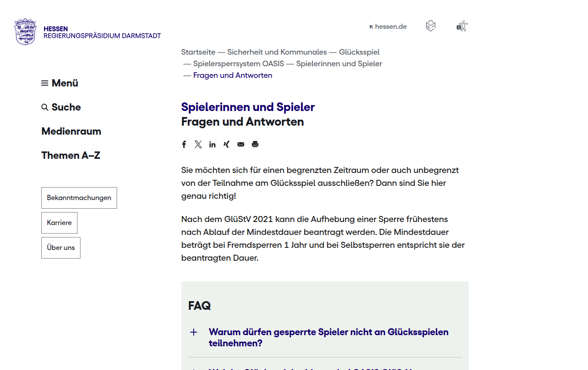Open Sicherheit und Kommunales breadcrumb
The image size is (588, 370).
coord(277,52)
